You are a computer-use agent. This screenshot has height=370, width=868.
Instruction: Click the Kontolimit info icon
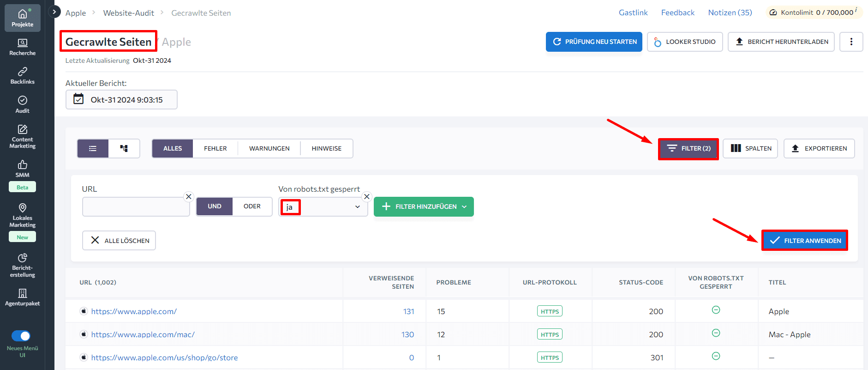point(856,9)
